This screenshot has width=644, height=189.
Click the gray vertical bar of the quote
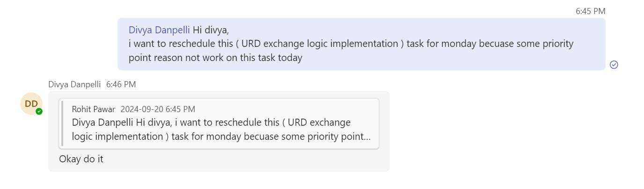point(62,123)
